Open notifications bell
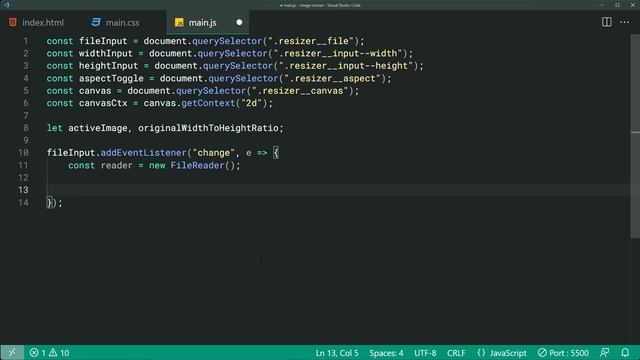The image size is (640, 360). tap(625, 353)
